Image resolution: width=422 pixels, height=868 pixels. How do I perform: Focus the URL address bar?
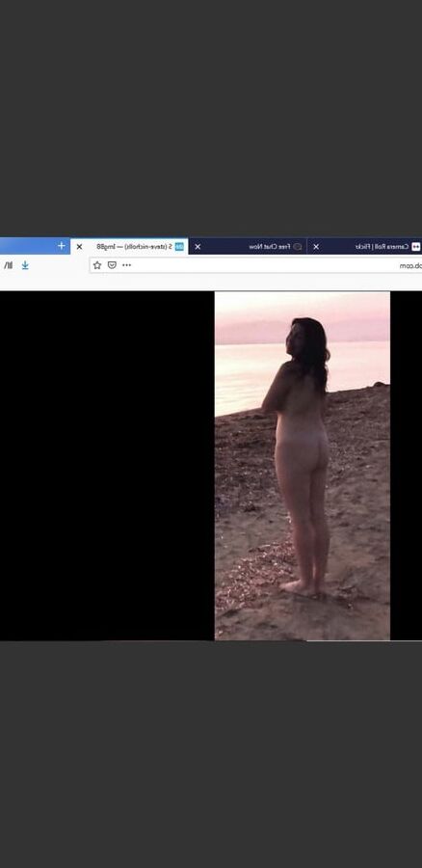tap(255, 265)
